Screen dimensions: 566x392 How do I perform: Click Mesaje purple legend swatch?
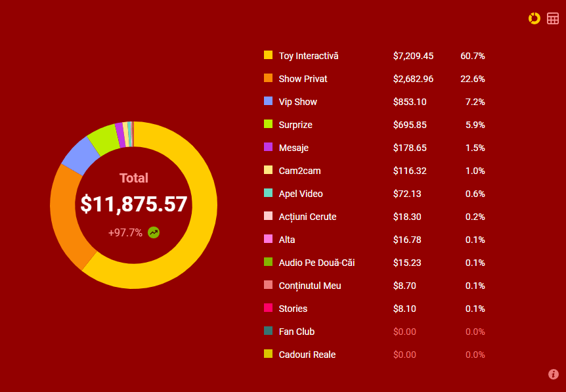[x=268, y=147]
